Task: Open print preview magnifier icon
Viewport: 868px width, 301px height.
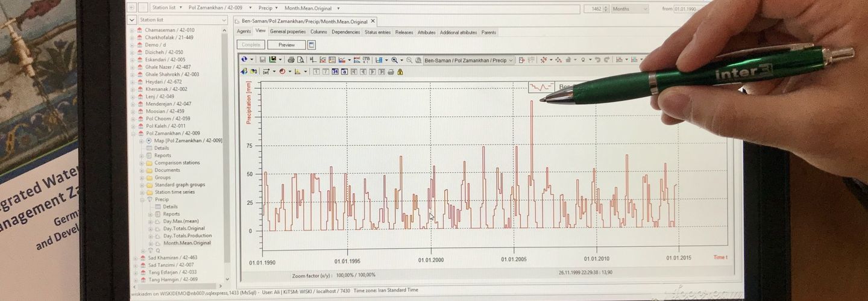Action: click(300, 60)
